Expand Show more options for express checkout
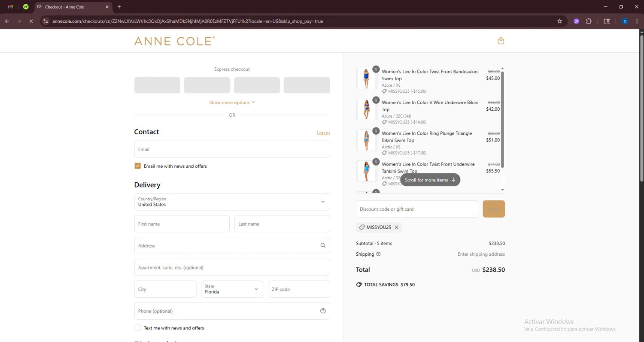Viewport: 644px width, 342px height. click(232, 103)
